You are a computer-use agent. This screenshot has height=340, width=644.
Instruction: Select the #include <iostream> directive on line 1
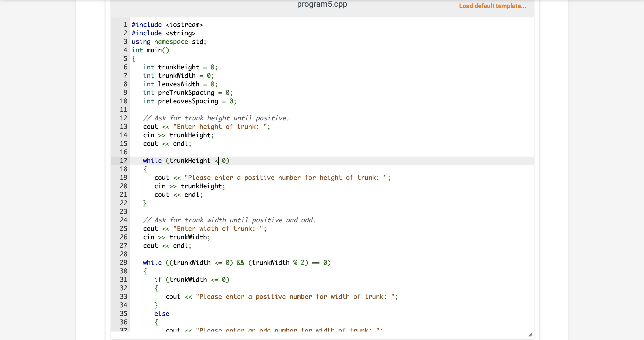point(167,25)
